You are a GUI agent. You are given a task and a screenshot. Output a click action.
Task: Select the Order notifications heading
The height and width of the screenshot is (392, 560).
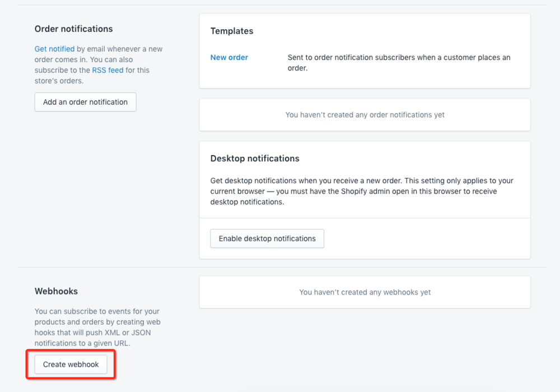coord(73,29)
